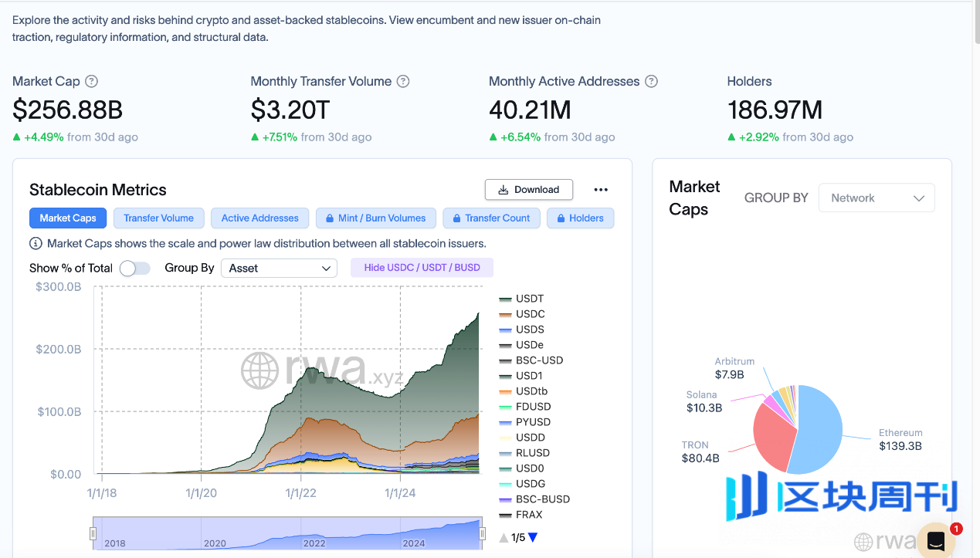Click the info icon beside Market Caps description

(x=36, y=243)
